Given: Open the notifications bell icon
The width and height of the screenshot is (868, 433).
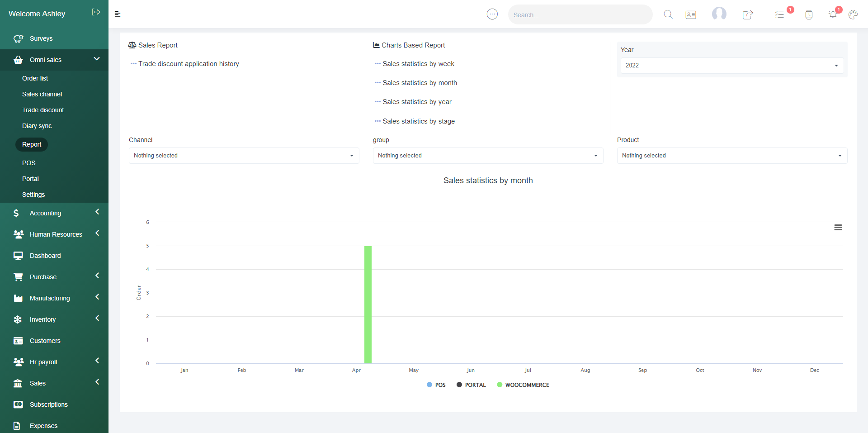Looking at the screenshot, I should pyautogui.click(x=833, y=14).
